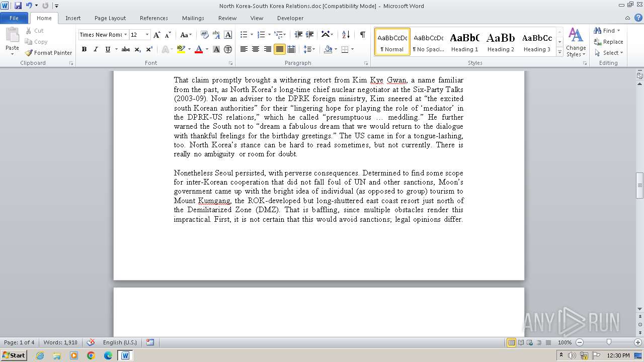Launch Internet Explorer from the taskbar
The height and width of the screenshot is (362, 644).
[x=40, y=355]
